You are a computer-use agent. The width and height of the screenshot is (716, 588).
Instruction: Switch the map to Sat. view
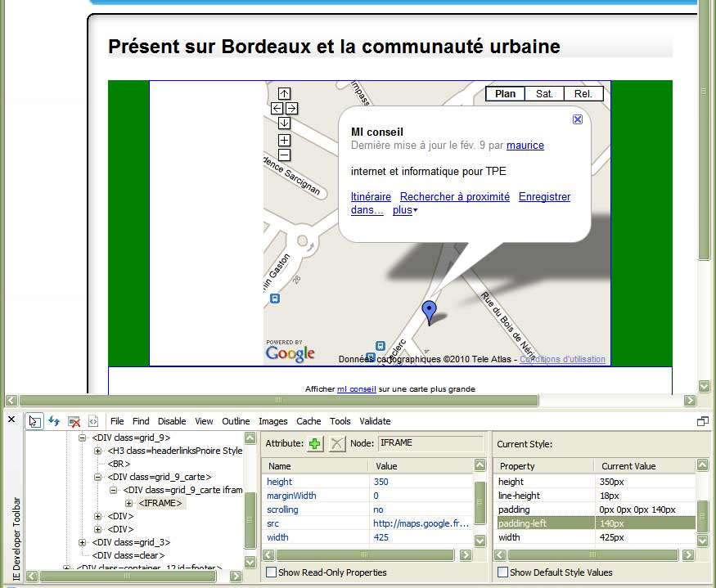tap(544, 93)
